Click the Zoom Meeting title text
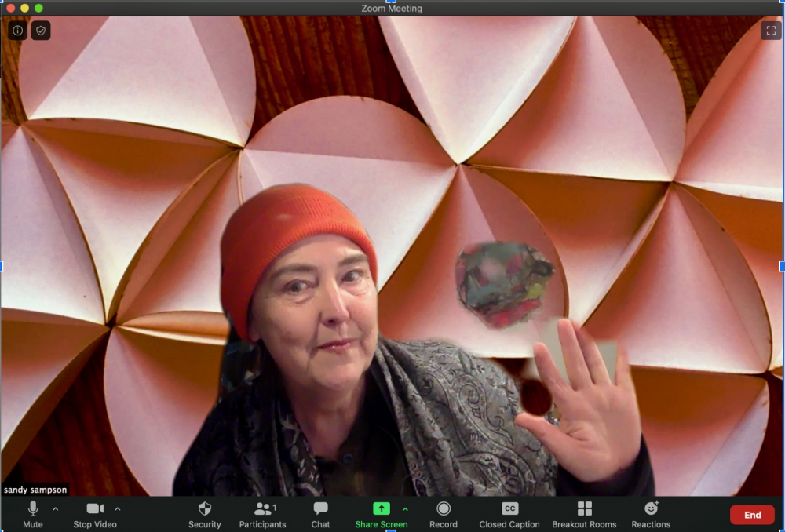 click(392, 9)
